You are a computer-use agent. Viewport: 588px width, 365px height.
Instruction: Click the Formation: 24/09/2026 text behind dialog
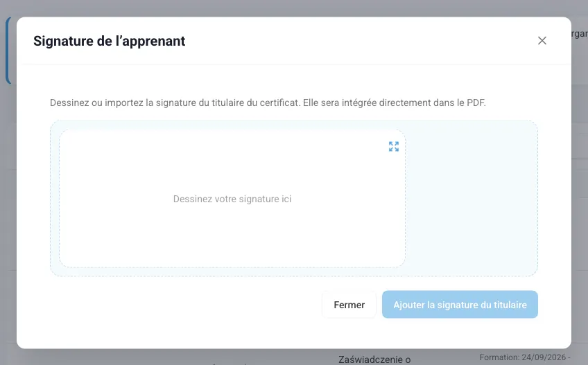click(x=525, y=357)
